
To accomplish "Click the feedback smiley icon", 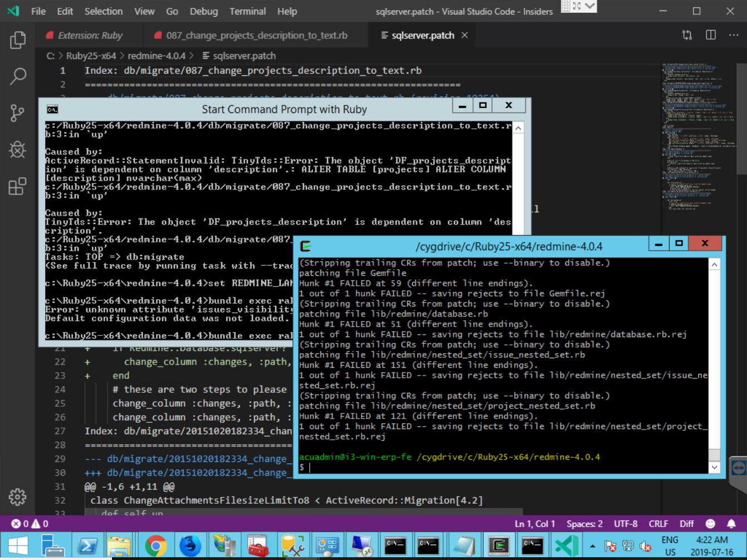I will point(710,524).
